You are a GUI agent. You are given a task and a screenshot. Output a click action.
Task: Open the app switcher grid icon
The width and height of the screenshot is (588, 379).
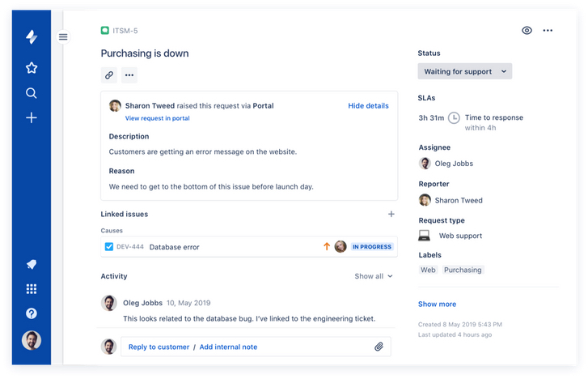pyautogui.click(x=32, y=289)
